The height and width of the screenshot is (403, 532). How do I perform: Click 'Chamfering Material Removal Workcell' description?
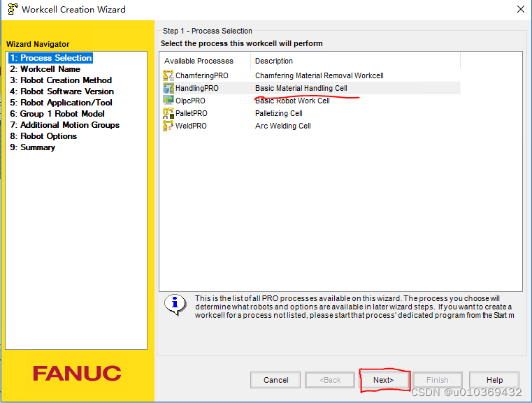(x=319, y=75)
